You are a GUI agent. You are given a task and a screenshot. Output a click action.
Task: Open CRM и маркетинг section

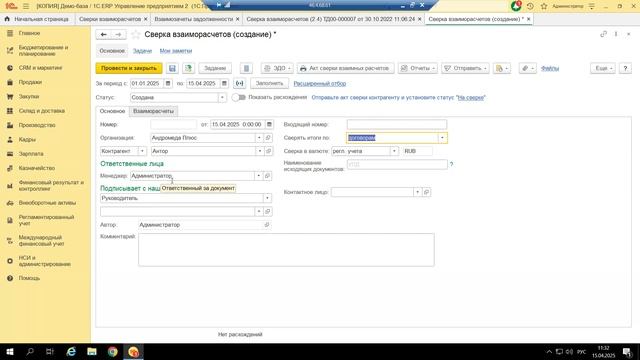tap(40, 68)
